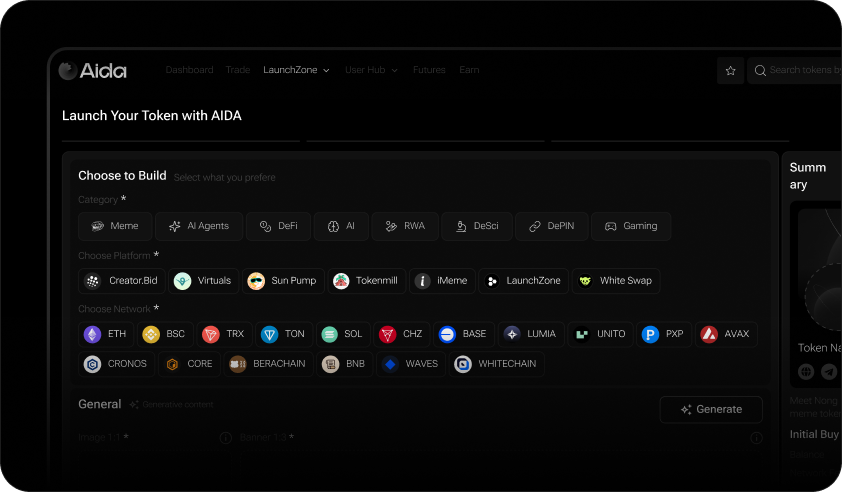
Task: Pick the CRONOS network icon
Action: (92, 364)
